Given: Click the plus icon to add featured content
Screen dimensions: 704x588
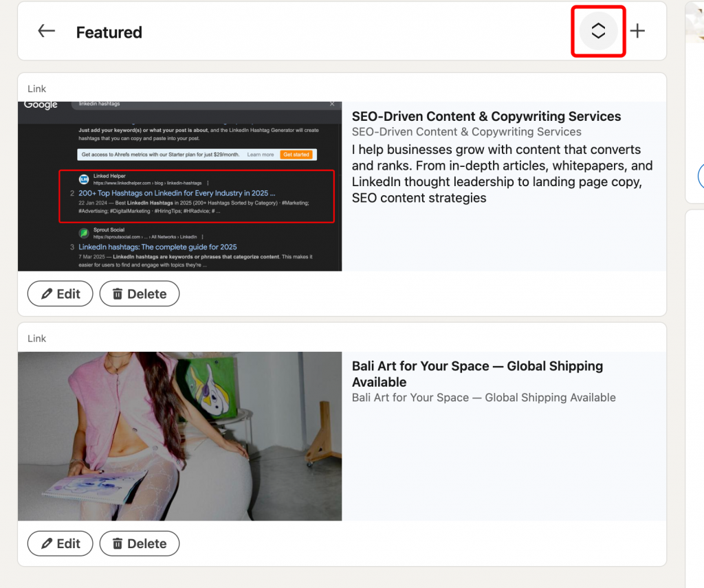Looking at the screenshot, I should pyautogui.click(x=637, y=30).
